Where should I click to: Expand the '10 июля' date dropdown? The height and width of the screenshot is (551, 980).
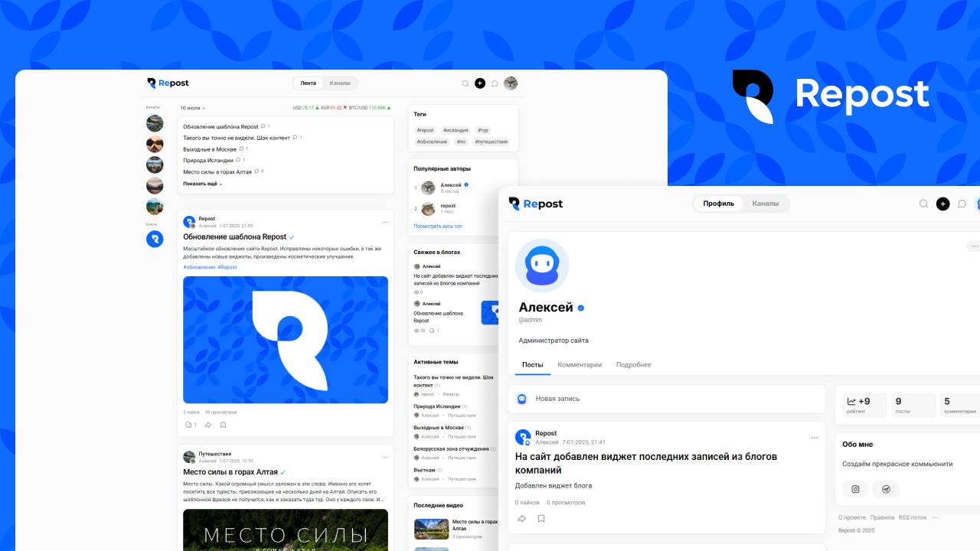pyautogui.click(x=192, y=108)
